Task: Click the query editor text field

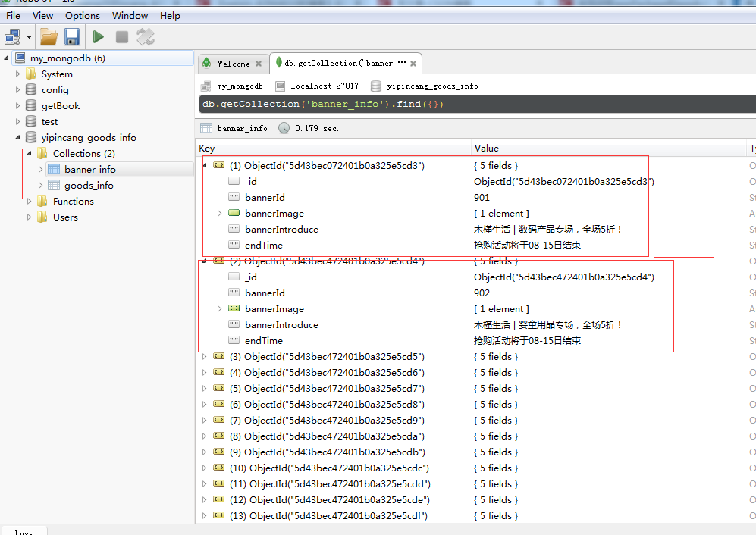Action: click(477, 104)
